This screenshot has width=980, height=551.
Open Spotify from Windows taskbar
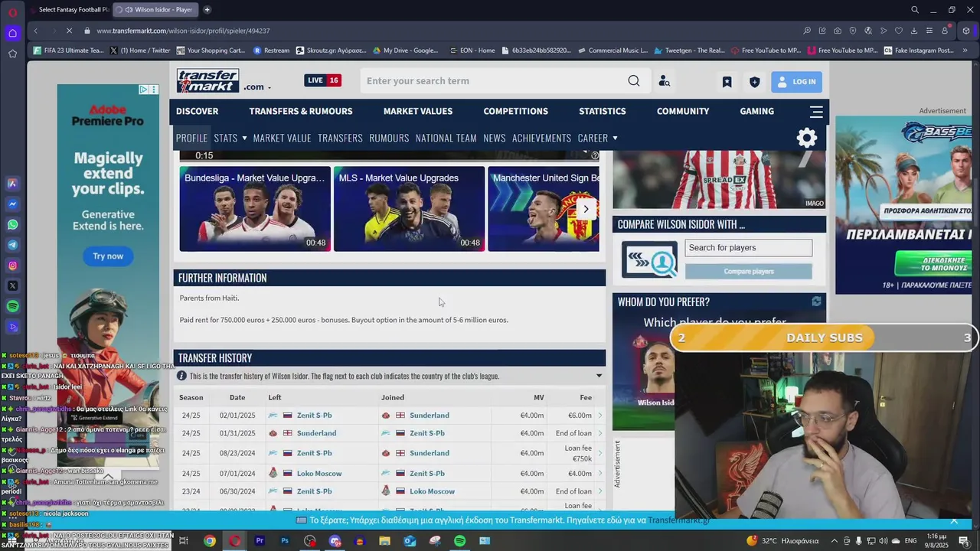click(x=459, y=541)
